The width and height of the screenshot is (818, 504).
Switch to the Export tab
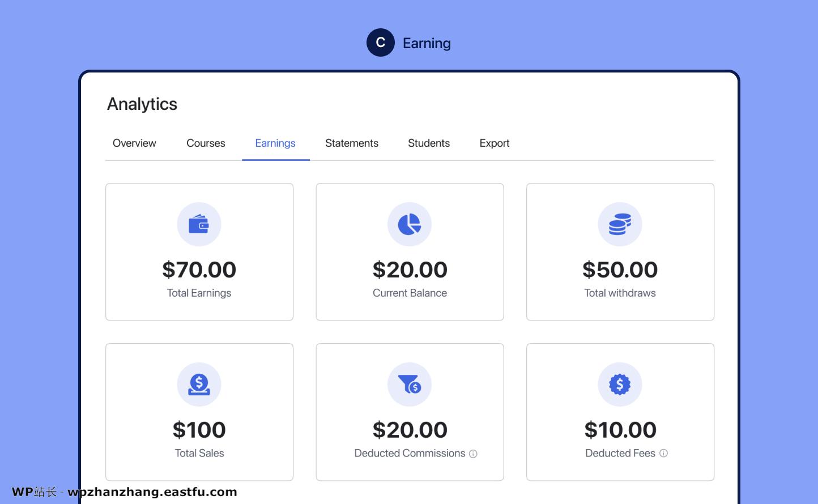coord(495,143)
